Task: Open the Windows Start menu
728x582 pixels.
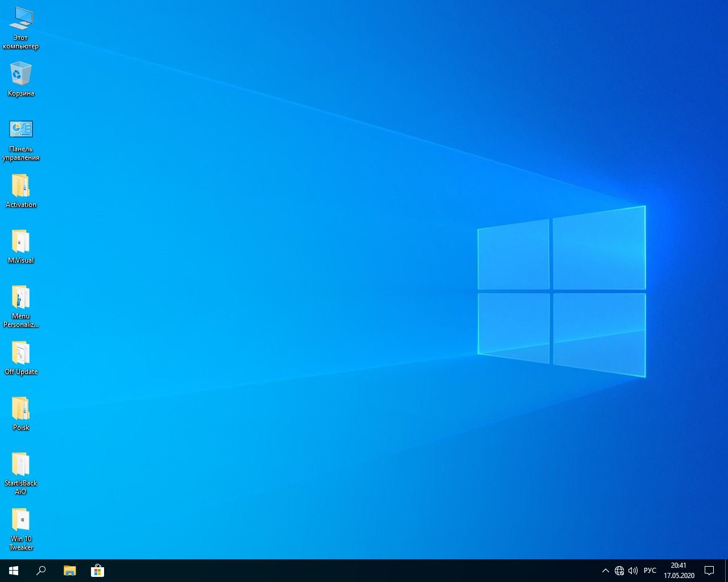Action: pos(14,571)
